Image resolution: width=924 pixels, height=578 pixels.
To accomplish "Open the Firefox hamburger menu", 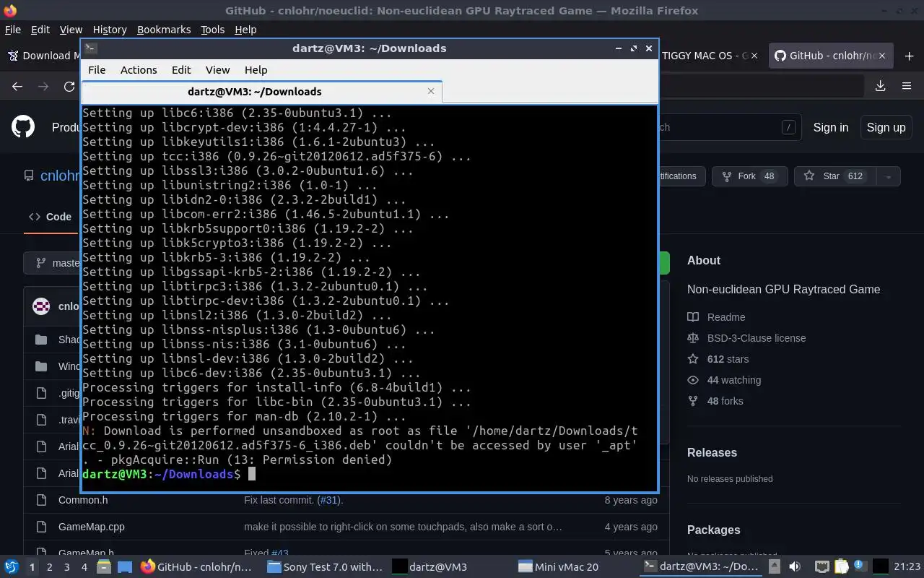I will tap(907, 86).
